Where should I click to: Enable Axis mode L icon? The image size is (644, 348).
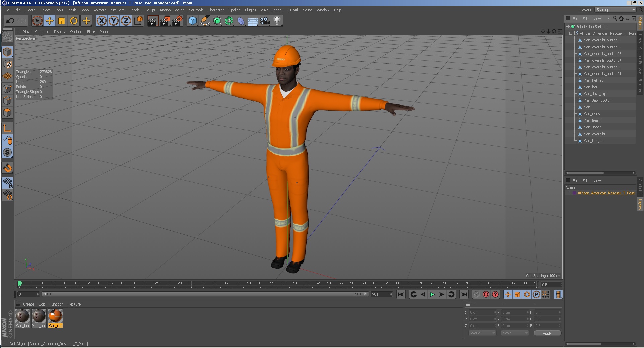pyautogui.click(x=7, y=128)
